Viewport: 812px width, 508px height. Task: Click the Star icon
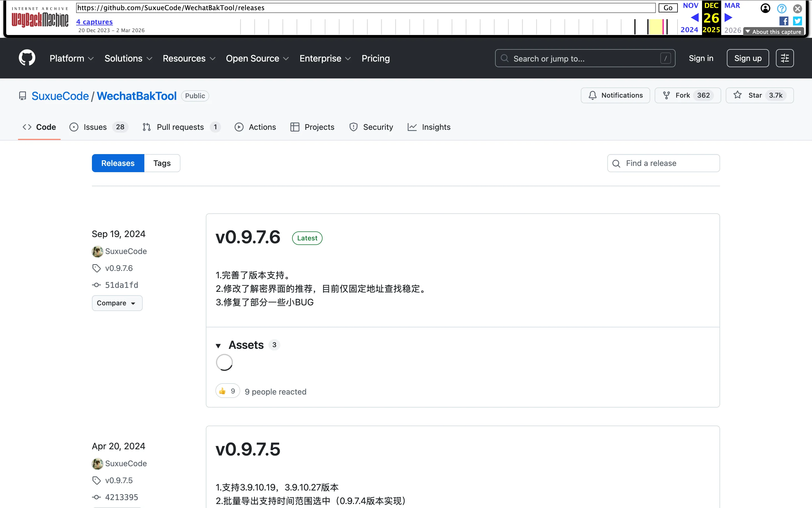click(x=738, y=95)
